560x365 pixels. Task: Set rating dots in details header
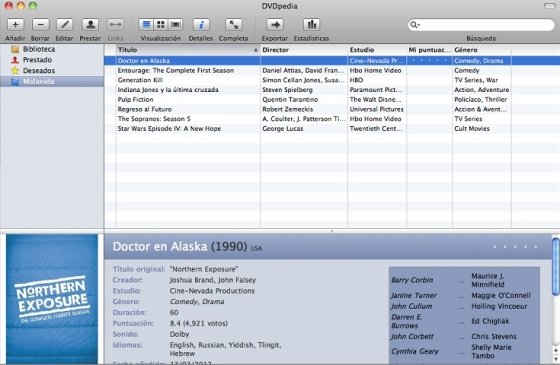point(515,247)
